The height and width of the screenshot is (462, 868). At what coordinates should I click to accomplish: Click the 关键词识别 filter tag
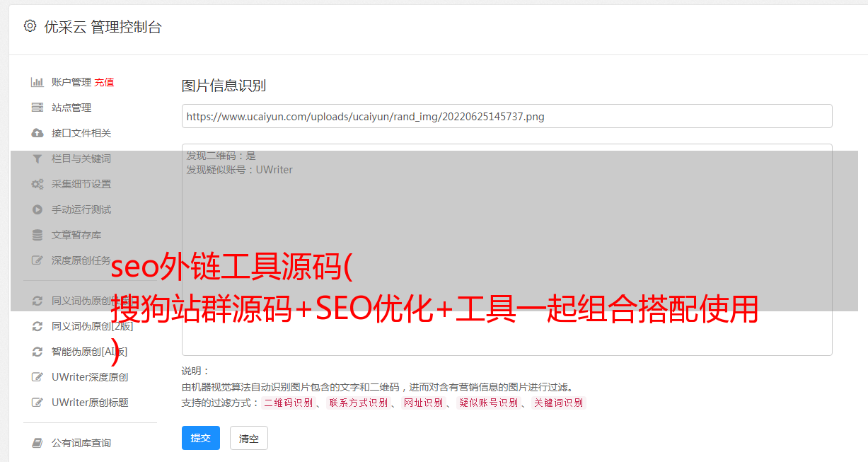point(559,403)
